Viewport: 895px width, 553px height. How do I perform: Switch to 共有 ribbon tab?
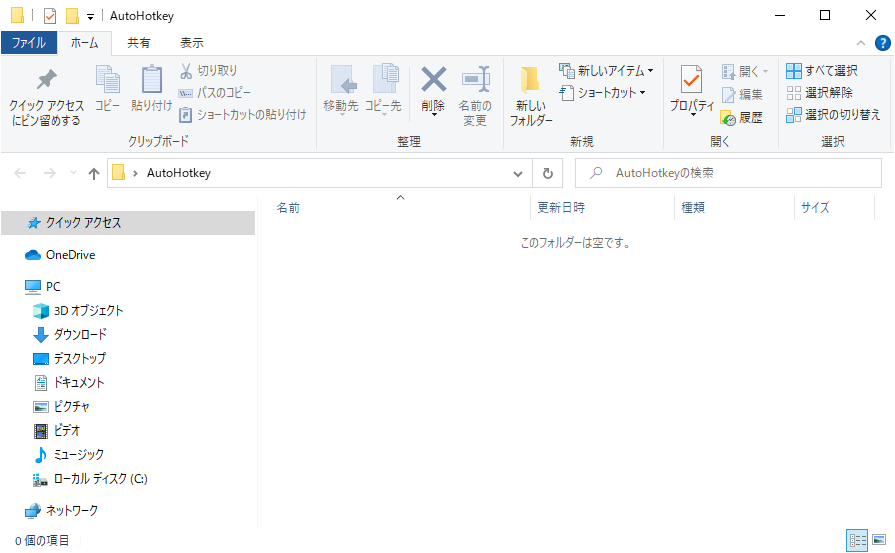[x=139, y=43]
